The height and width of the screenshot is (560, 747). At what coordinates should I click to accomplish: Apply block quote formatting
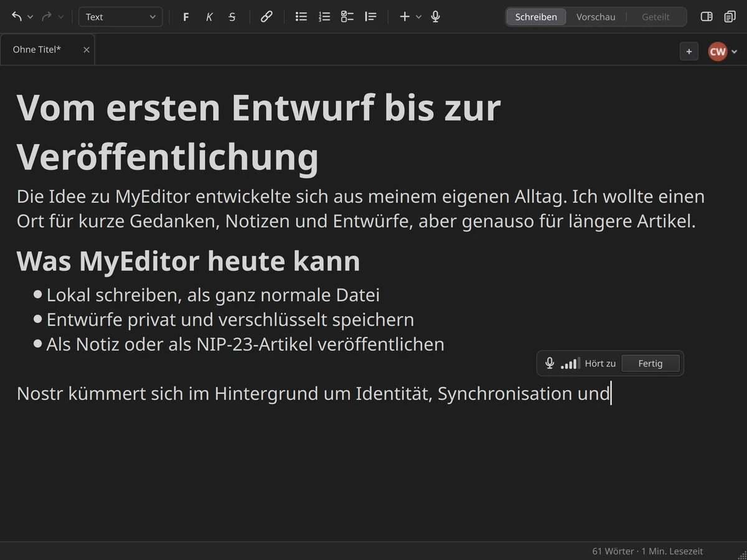[371, 17]
